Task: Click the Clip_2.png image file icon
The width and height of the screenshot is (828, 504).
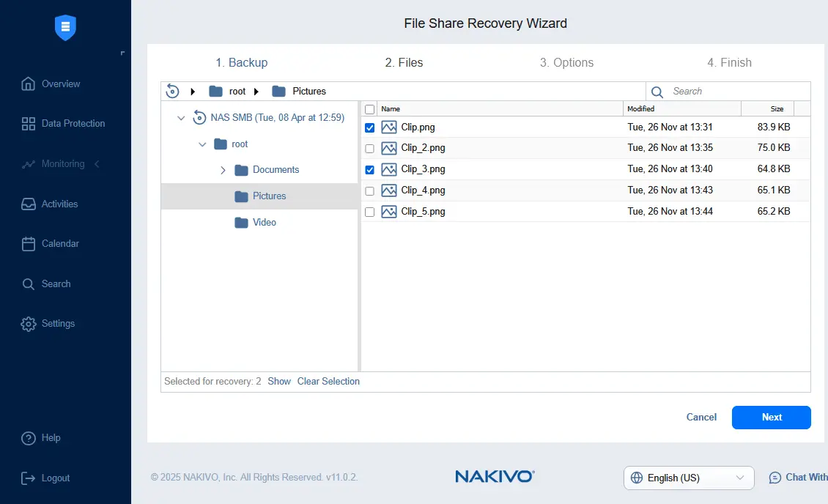Action: pos(388,148)
